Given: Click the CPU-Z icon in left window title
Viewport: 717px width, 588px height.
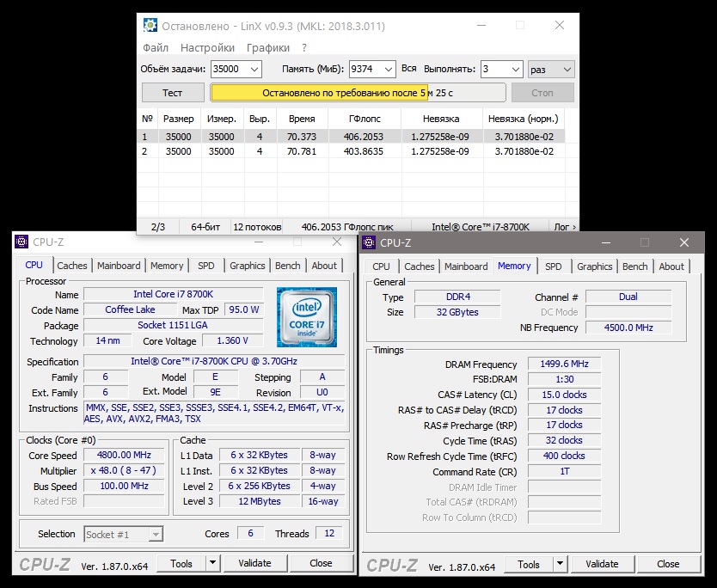Looking at the screenshot, I should coord(21,242).
